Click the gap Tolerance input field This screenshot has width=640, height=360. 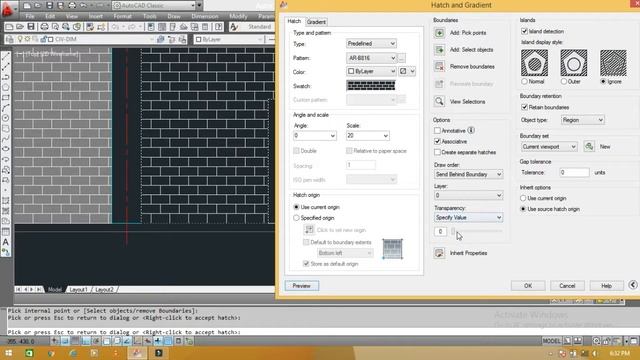click(574, 172)
